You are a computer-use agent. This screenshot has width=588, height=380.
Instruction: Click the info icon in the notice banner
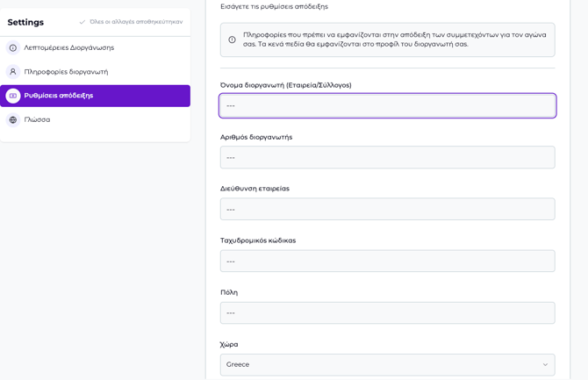pos(232,39)
